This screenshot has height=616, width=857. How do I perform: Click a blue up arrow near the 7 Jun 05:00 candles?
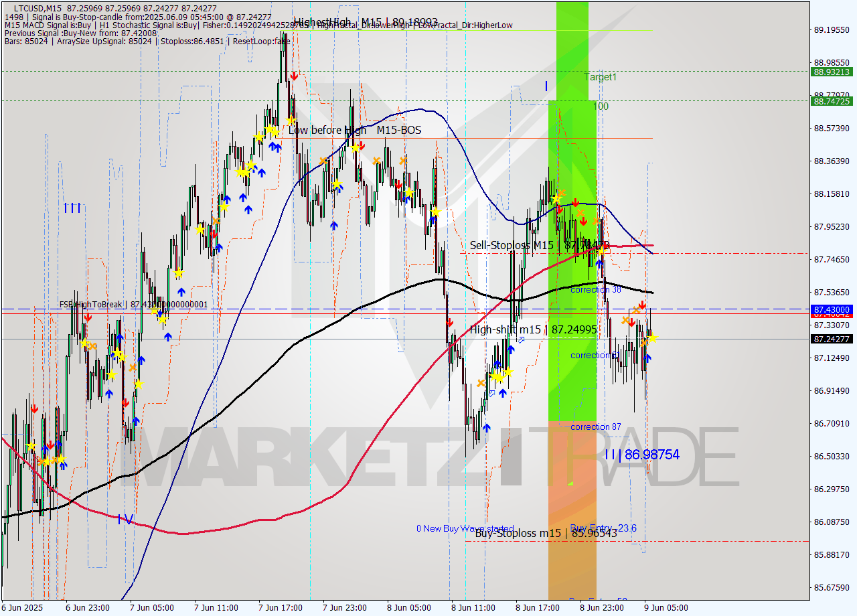point(141,360)
